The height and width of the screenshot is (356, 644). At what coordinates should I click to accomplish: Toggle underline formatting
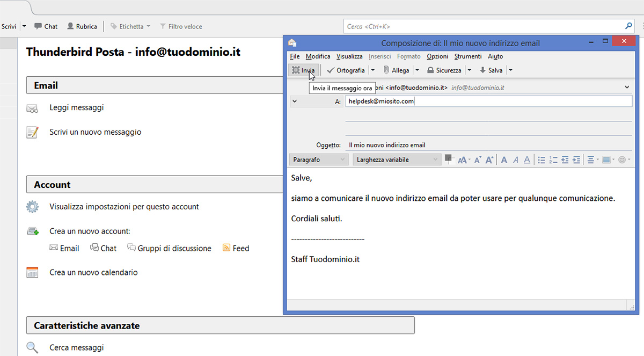point(527,160)
